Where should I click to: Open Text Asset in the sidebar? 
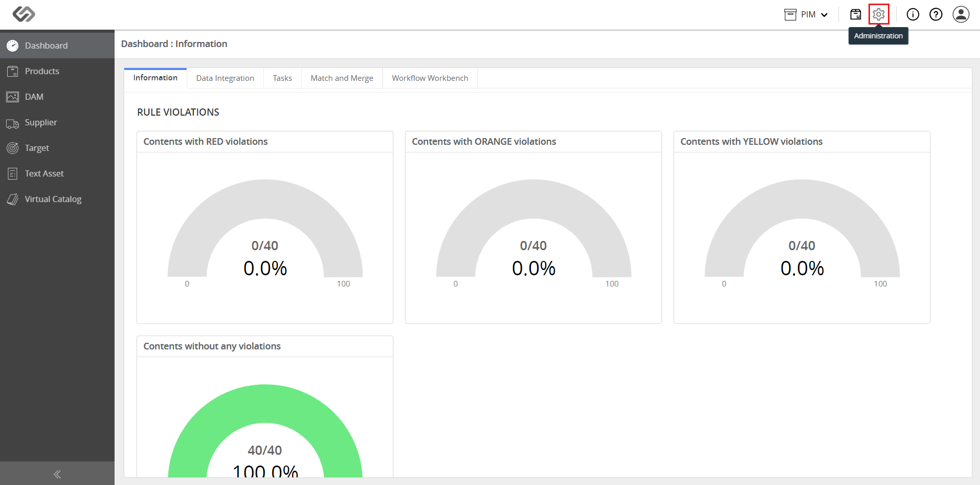coord(57,173)
